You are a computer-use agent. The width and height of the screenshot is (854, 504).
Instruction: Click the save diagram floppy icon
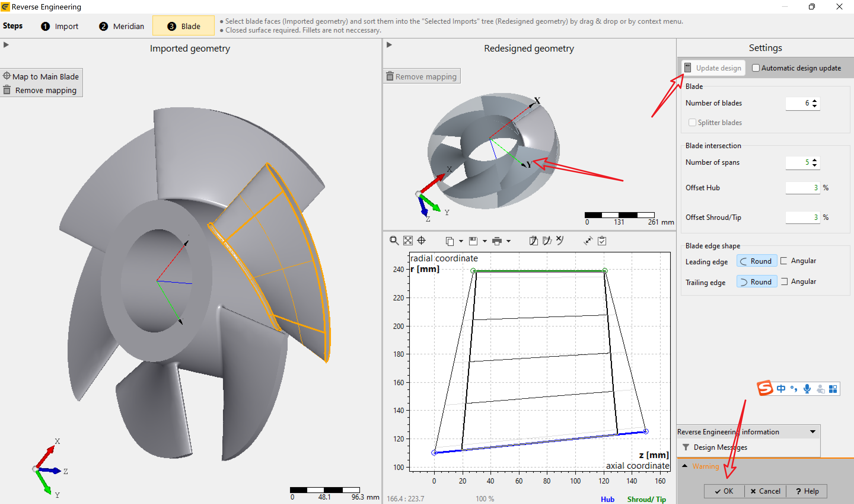click(x=473, y=241)
